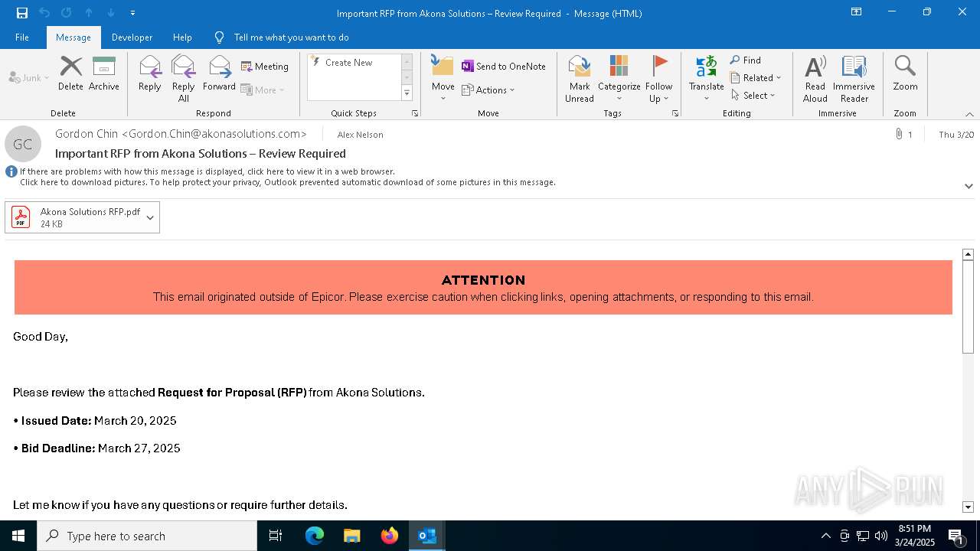Switch to the Developer ribbon tab
This screenshot has height=551, width=980.
tap(132, 37)
